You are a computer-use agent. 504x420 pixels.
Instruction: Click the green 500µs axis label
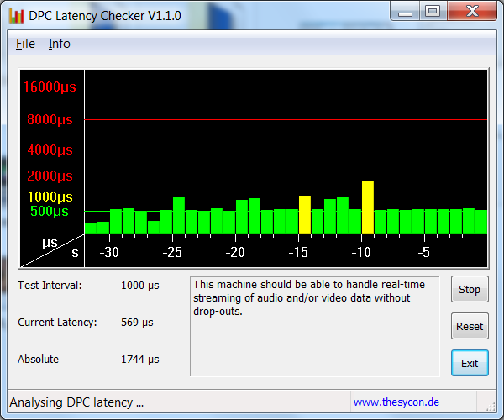50,211
